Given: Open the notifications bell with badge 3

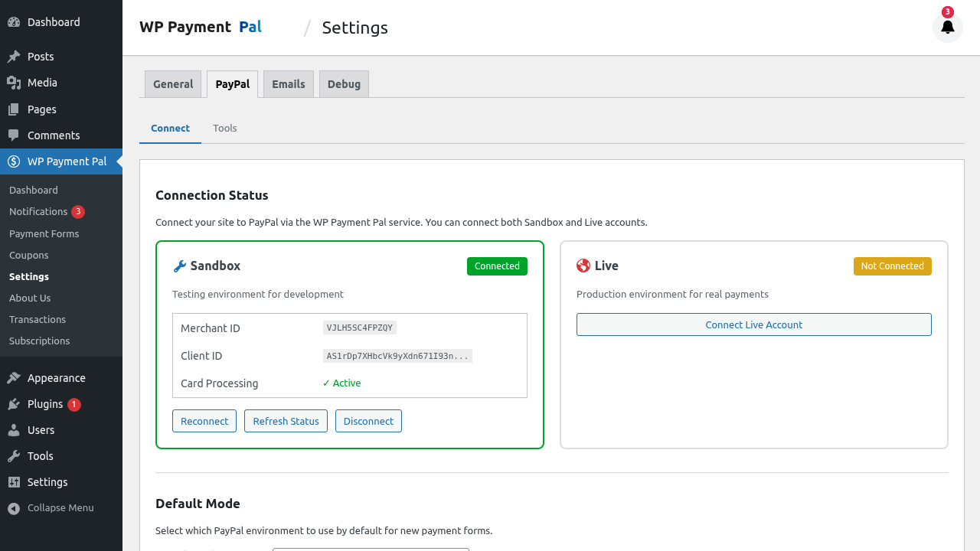Looking at the screenshot, I should (948, 28).
